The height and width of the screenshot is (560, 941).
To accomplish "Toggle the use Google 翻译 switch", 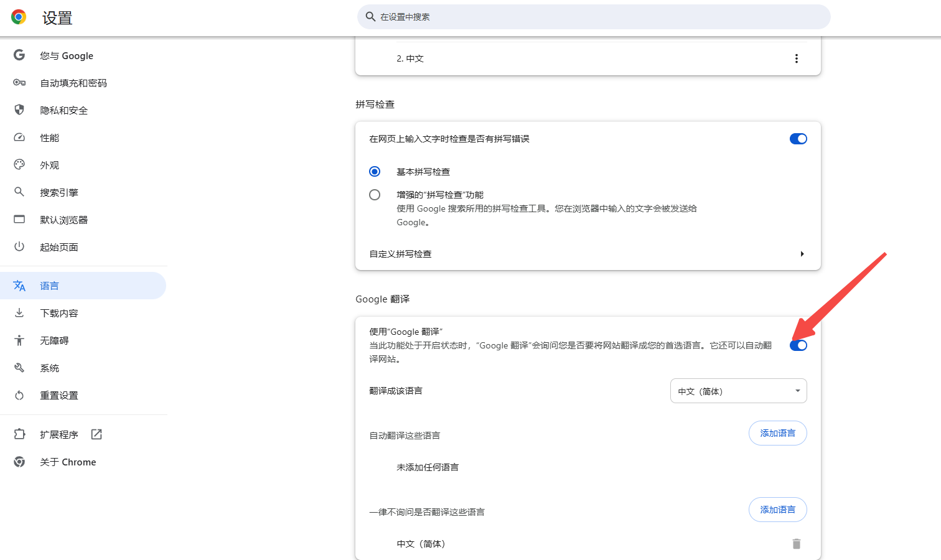I will point(798,345).
